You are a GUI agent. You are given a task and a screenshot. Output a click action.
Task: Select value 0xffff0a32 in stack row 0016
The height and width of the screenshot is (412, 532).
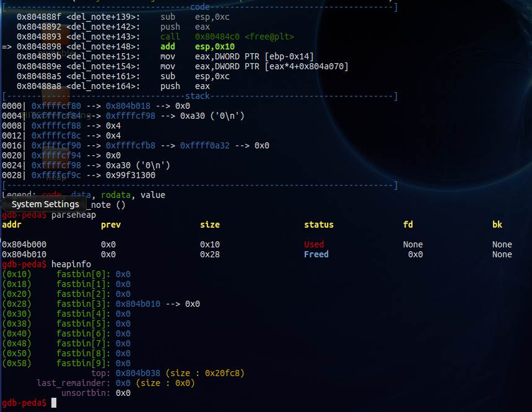205,146
